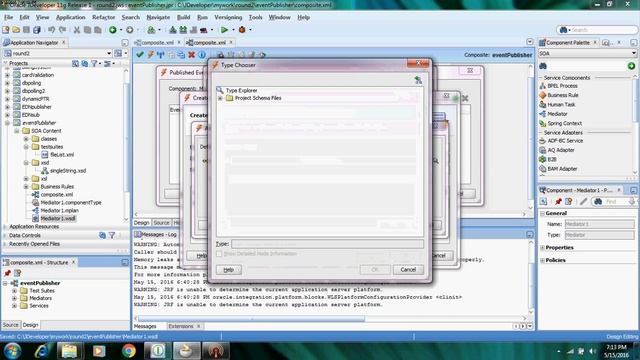Open the Versioning menu
The image size is (640, 360).
228,17
